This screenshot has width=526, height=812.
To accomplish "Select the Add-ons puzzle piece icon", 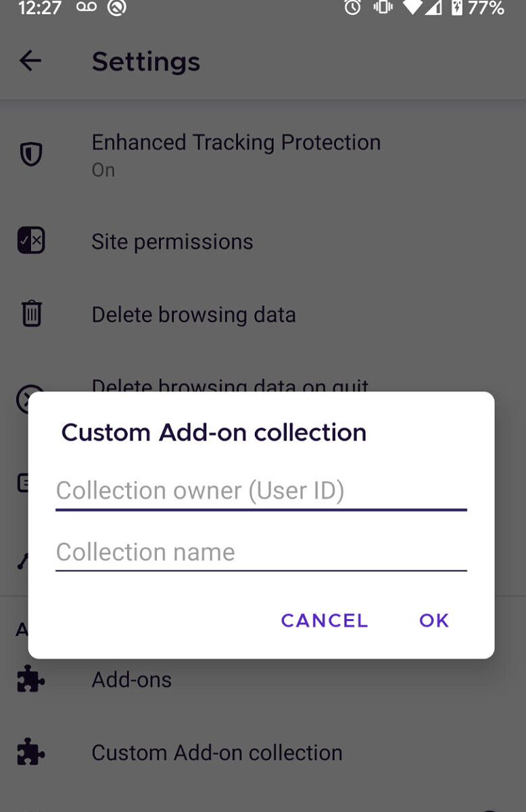I will coord(30,679).
